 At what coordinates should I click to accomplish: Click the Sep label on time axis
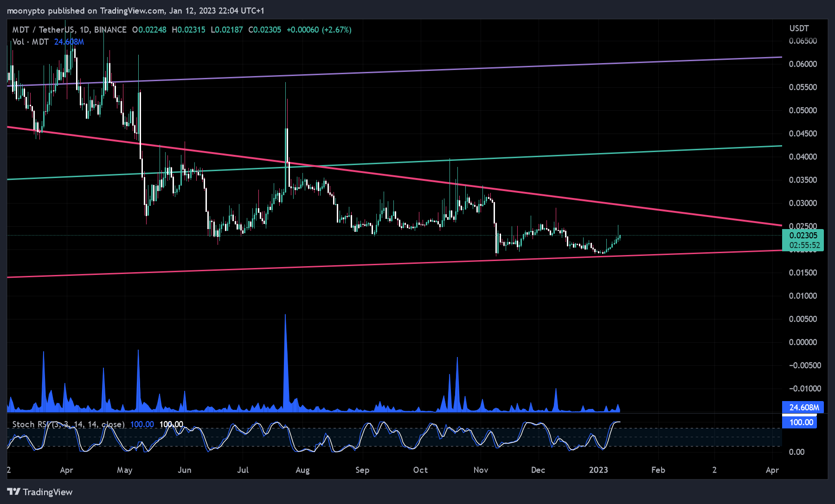362,470
